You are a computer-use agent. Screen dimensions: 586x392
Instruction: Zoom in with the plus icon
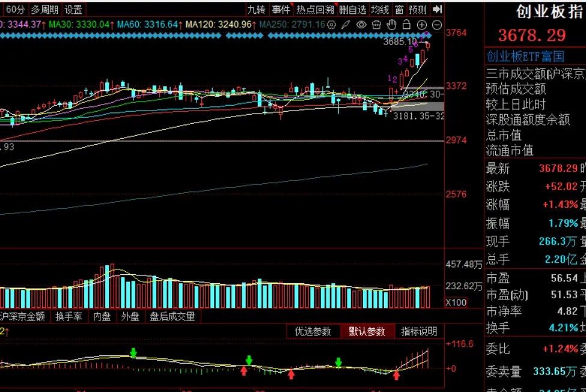click(x=421, y=25)
